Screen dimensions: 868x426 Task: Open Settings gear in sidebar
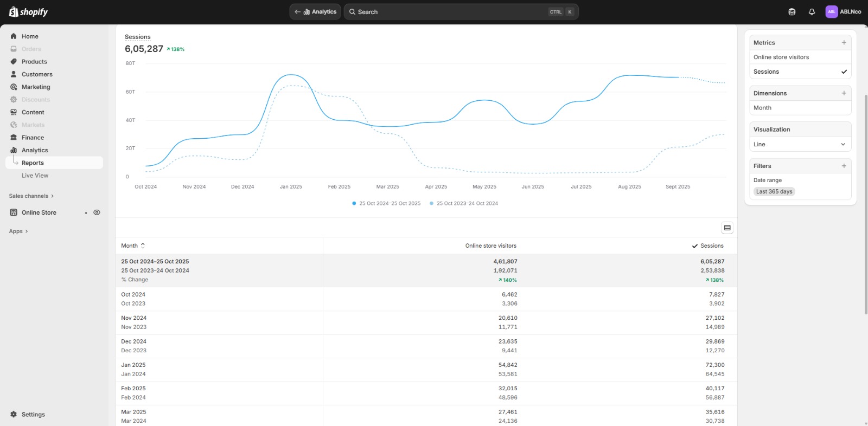coord(14,415)
